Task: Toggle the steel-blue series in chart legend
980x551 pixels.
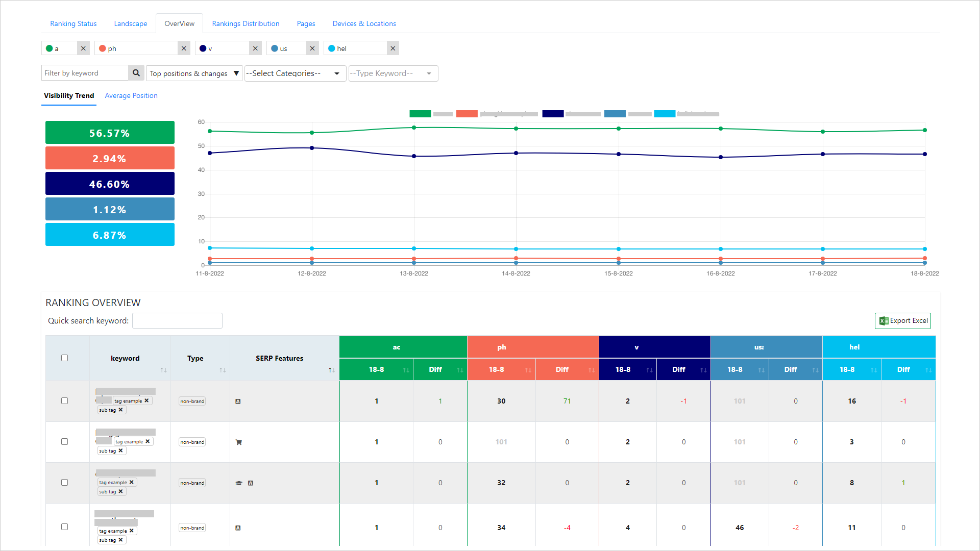Action: point(615,114)
